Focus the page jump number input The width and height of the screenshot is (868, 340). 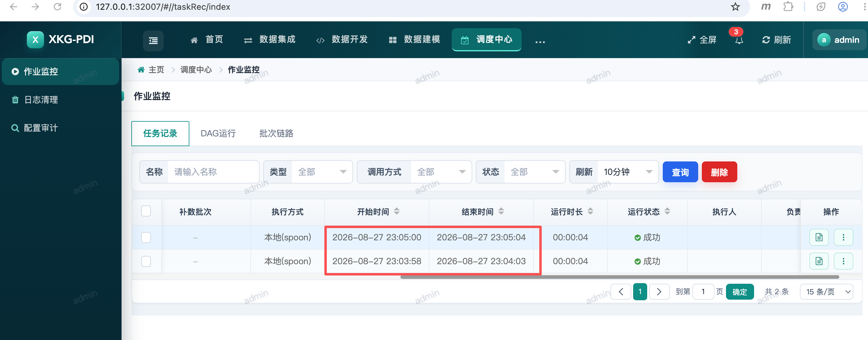pos(703,292)
